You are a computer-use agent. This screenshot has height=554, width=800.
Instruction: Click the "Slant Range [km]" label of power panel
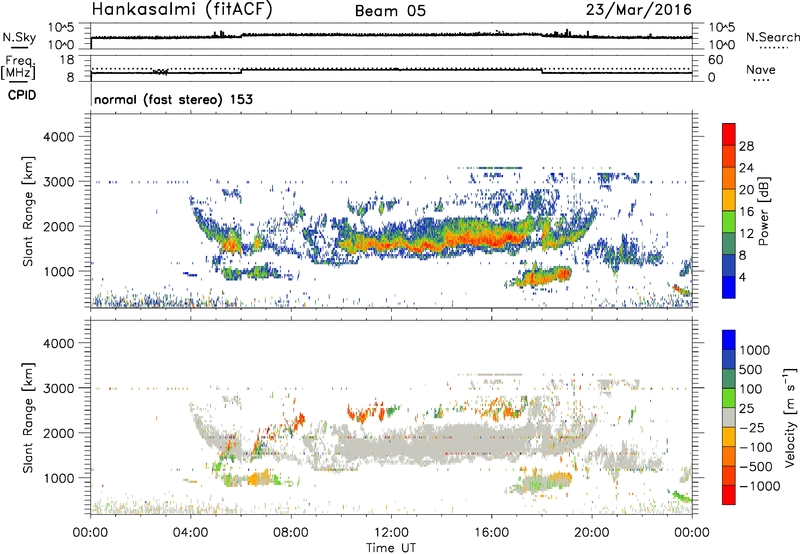(28, 211)
